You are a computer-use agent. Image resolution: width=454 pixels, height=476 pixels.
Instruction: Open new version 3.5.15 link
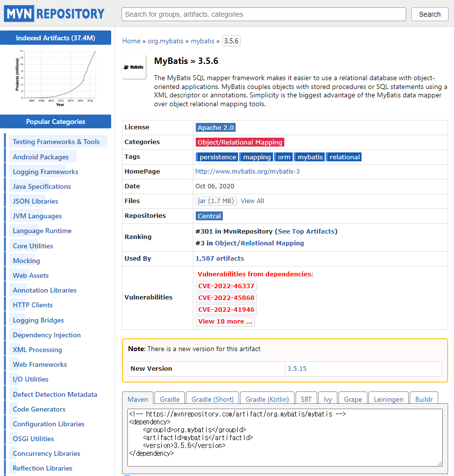coord(297,368)
